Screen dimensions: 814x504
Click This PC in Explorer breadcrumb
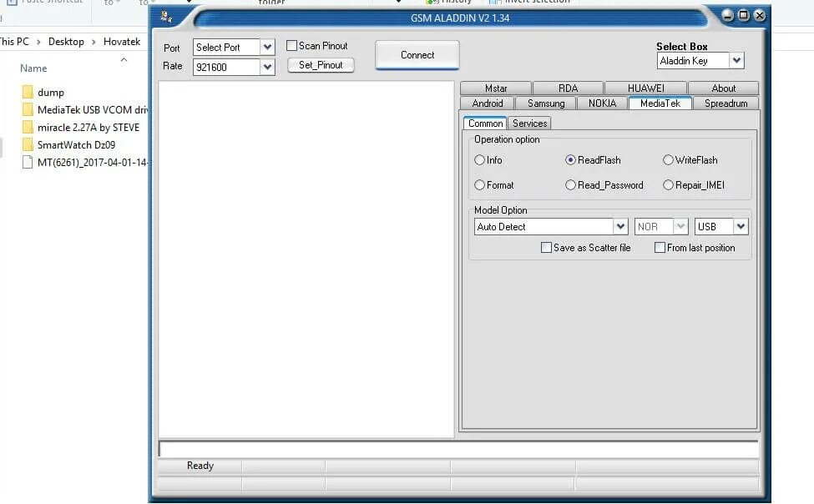(x=14, y=42)
